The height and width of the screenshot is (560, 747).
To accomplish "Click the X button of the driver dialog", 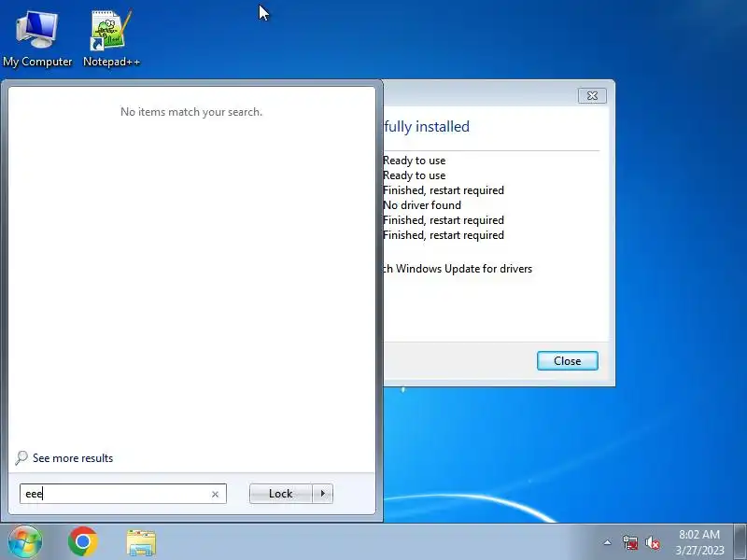I will pyautogui.click(x=592, y=96).
